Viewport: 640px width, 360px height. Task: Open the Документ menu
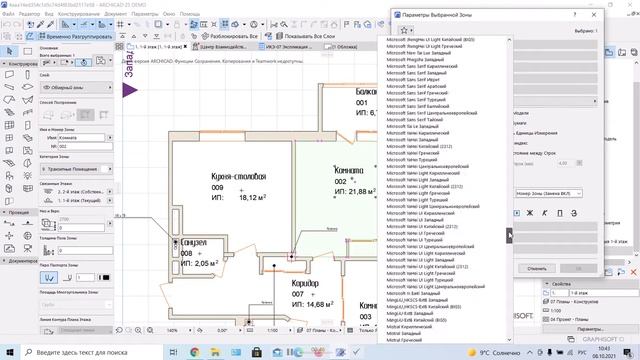click(116, 14)
